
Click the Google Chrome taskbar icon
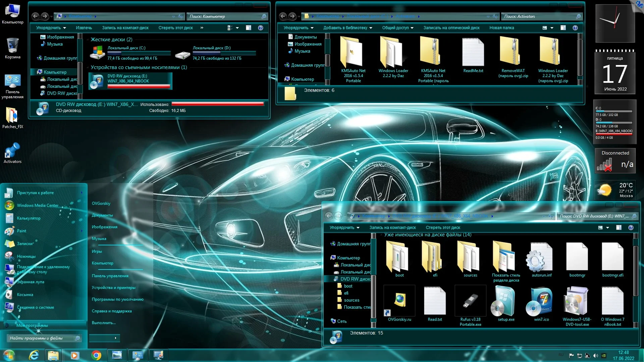96,355
